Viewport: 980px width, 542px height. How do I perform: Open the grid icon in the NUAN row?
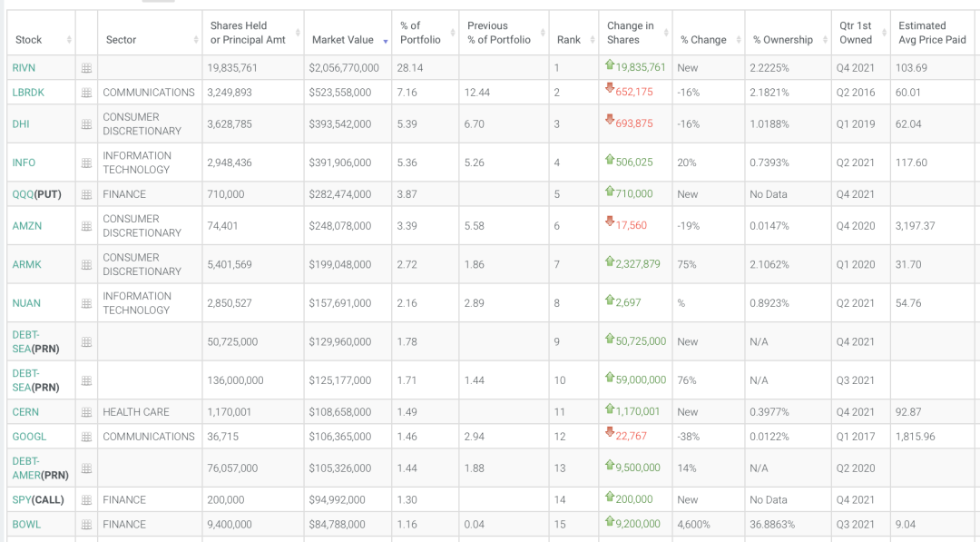tap(86, 303)
